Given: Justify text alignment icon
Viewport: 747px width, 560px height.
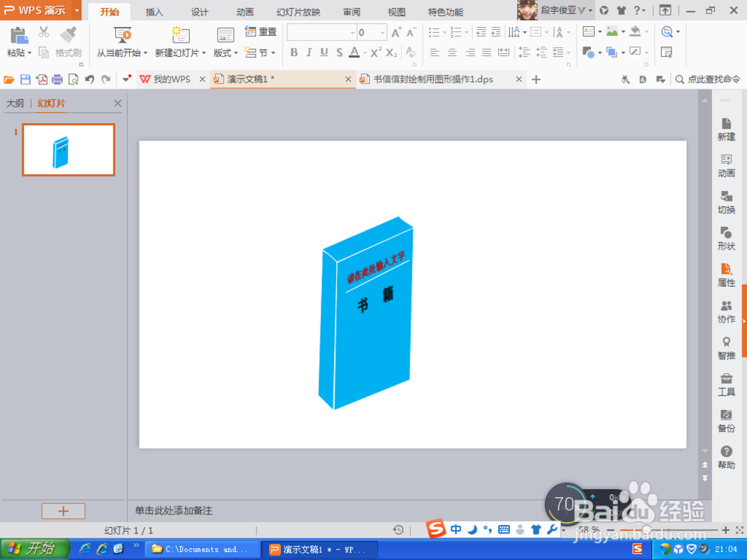Looking at the screenshot, I should [486, 52].
